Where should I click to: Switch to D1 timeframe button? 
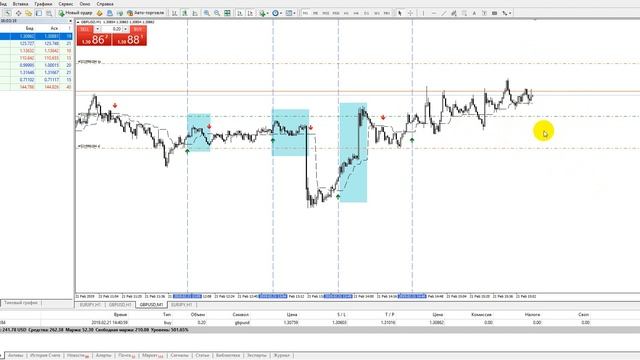[x=366, y=13]
